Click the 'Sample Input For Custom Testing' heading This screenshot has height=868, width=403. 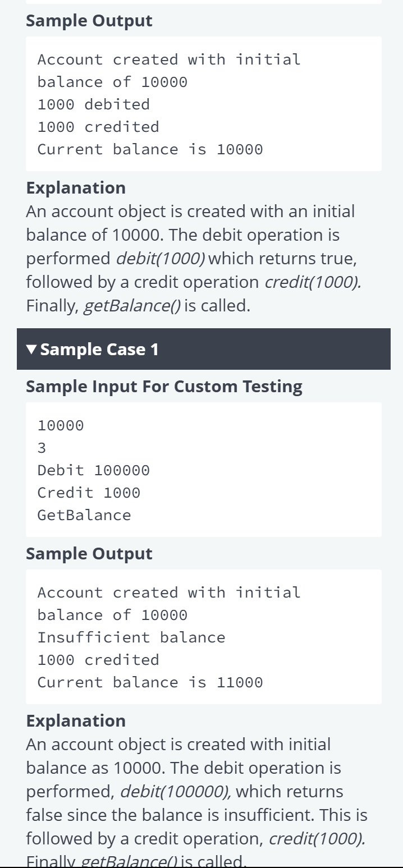tap(164, 387)
